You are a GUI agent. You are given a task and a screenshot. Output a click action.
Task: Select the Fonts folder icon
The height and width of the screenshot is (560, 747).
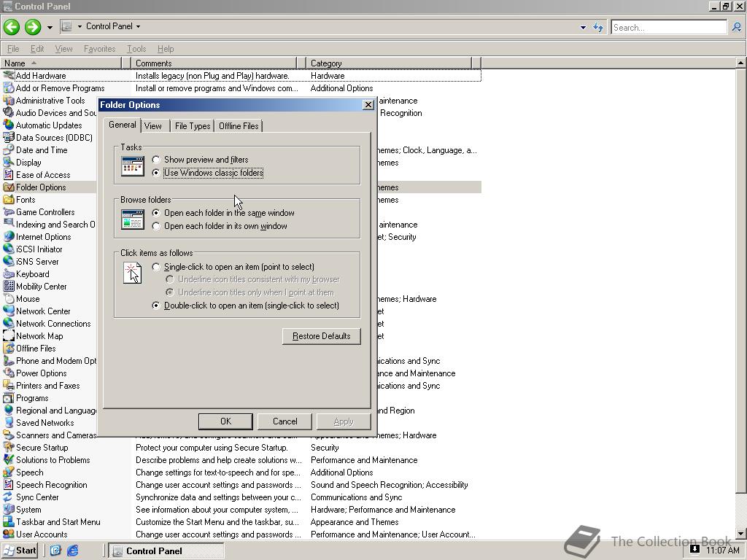9,199
